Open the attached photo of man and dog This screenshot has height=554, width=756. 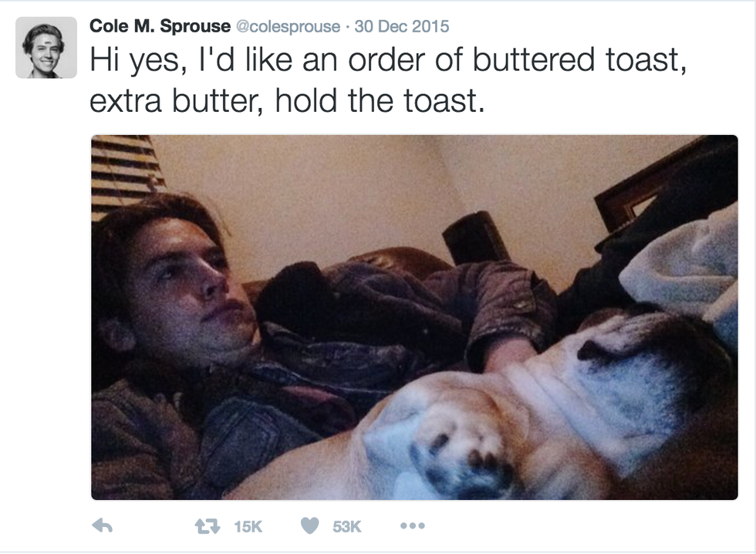[x=415, y=317]
